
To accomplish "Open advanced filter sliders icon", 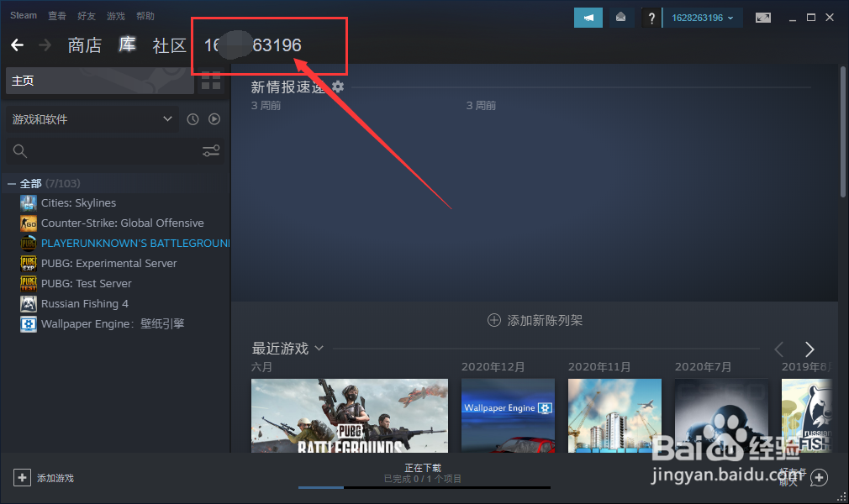I will 211,151.
